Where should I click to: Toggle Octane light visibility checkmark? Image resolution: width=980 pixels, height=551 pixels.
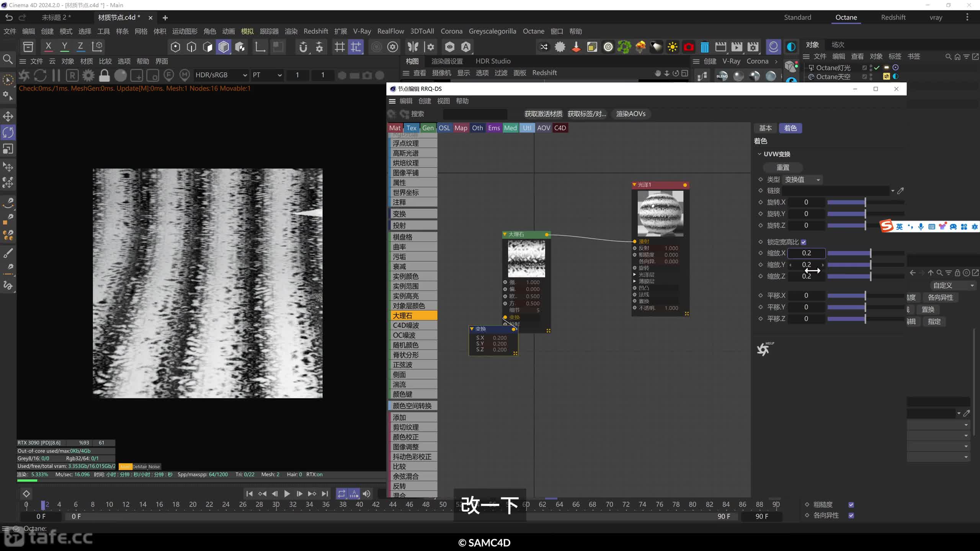[x=877, y=67]
